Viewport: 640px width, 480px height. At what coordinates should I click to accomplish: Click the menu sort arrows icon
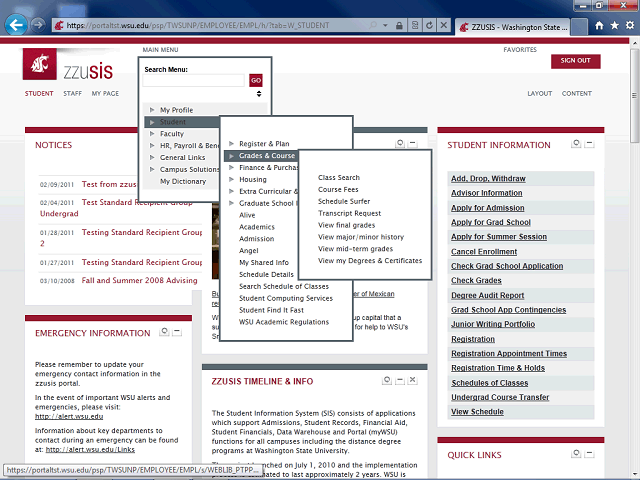(x=259, y=94)
